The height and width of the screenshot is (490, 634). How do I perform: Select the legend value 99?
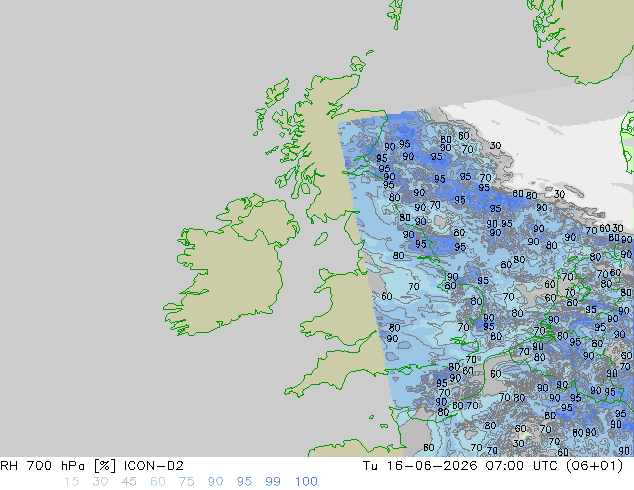pyautogui.click(x=273, y=482)
